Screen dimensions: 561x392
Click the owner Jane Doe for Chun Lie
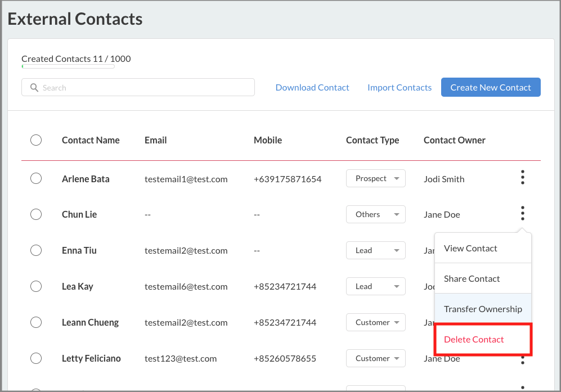pyautogui.click(x=442, y=215)
